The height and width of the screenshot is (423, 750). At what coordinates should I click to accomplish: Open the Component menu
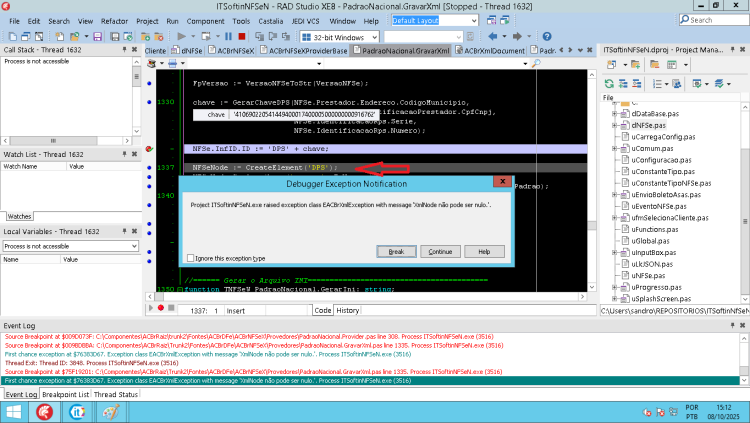[205, 21]
